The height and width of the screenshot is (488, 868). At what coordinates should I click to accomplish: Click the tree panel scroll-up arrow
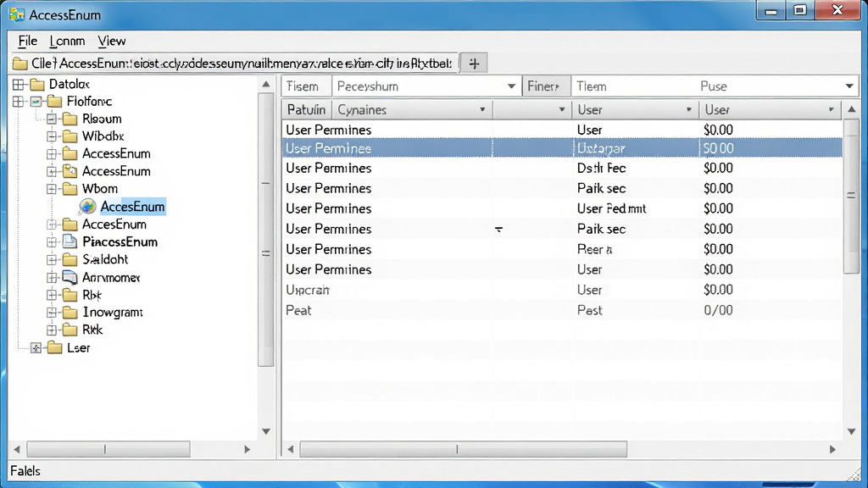(266, 84)
